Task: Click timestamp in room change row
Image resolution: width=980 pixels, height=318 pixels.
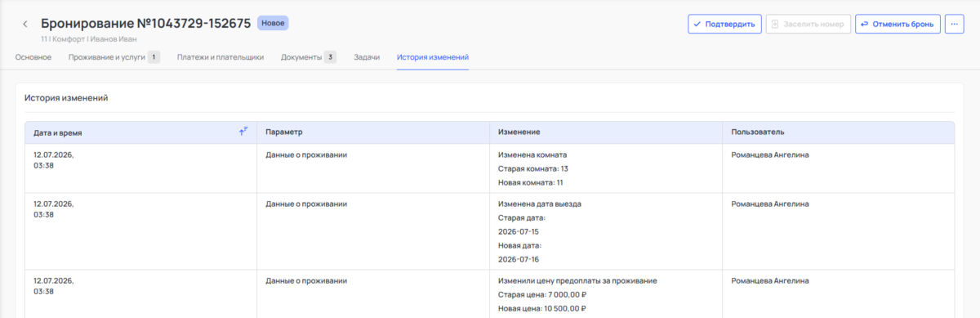Action: point(54,159)
